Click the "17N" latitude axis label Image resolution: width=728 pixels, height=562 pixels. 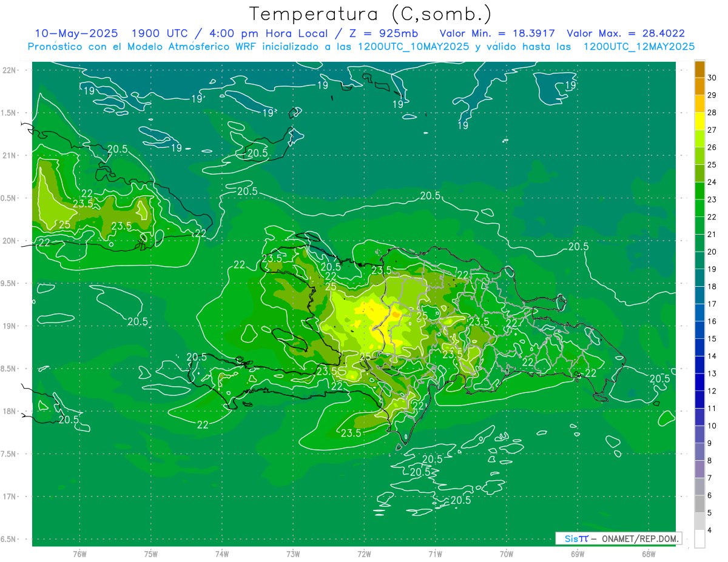point(10,497)
